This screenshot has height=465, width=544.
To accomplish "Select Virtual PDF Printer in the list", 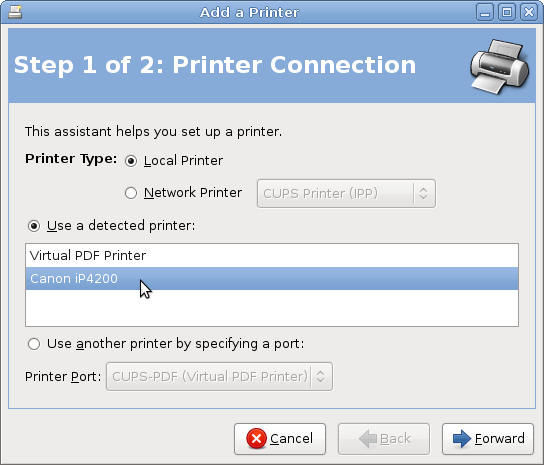I will (x=272, y=256).
